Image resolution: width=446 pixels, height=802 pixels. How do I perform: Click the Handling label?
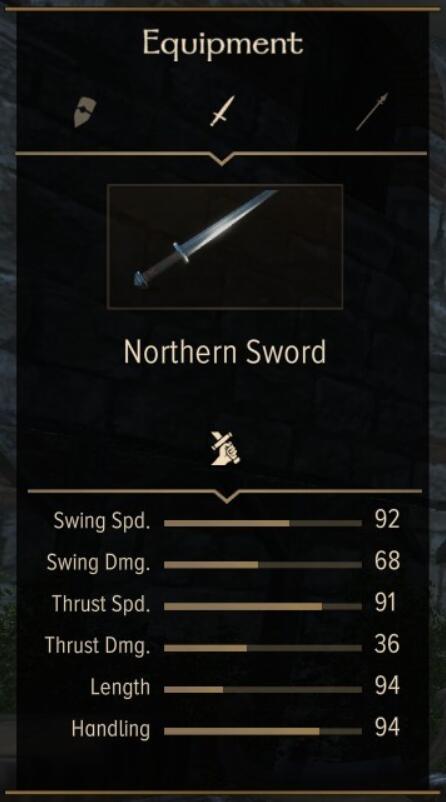tap(111, 729)
